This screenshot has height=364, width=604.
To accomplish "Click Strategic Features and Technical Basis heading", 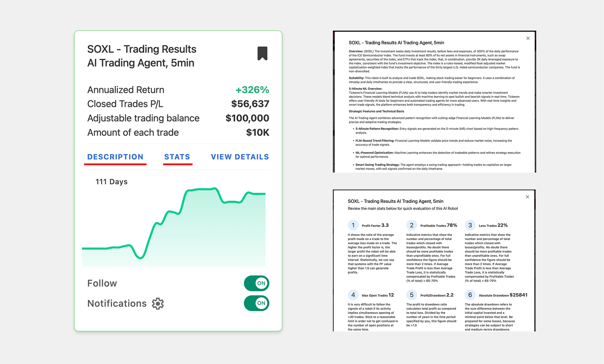I will click(x=376, y=111).
